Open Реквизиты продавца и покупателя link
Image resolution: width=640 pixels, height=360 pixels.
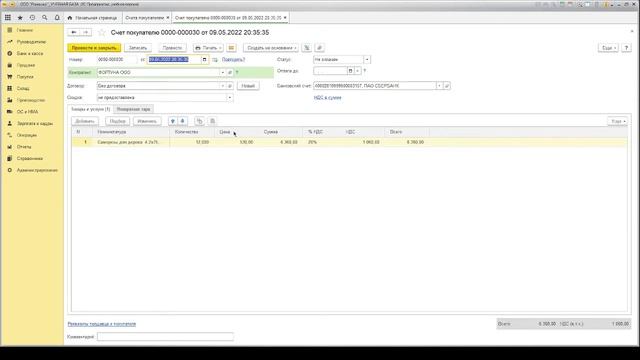pyautogui.click(x=102, y=324)
